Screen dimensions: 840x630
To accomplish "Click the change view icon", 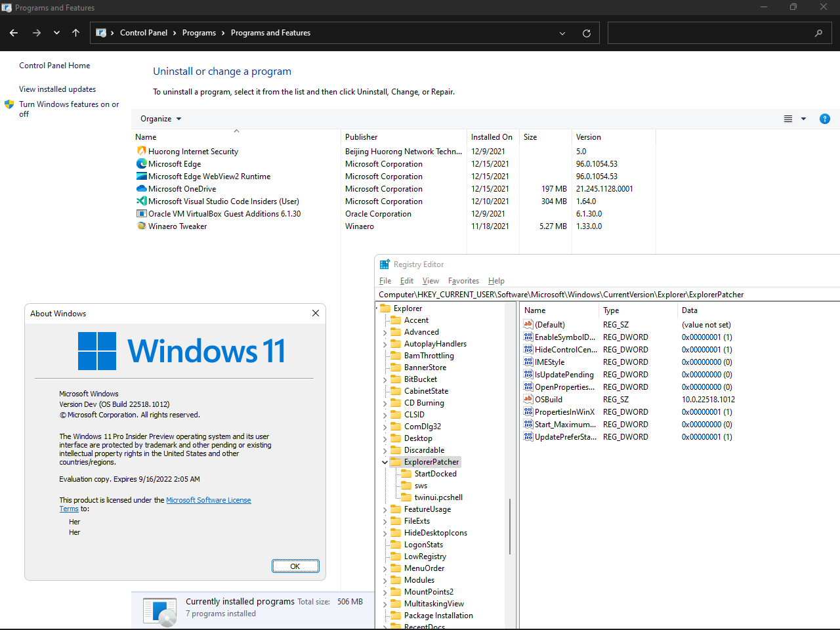I will 788,119.
